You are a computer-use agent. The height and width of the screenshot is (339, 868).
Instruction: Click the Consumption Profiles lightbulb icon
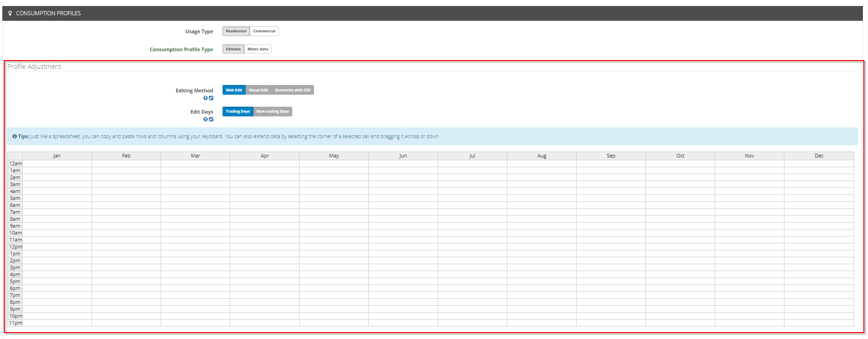(10, 13)
